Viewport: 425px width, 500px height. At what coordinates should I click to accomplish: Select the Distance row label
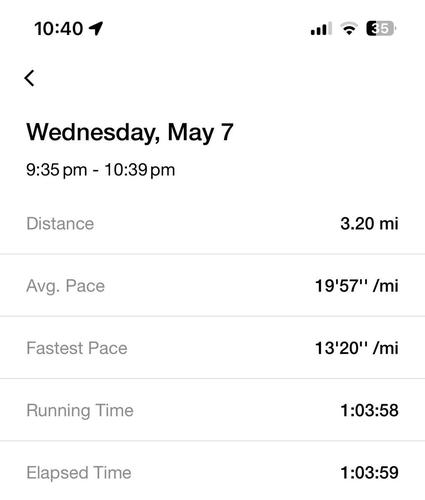coord(60,223)
